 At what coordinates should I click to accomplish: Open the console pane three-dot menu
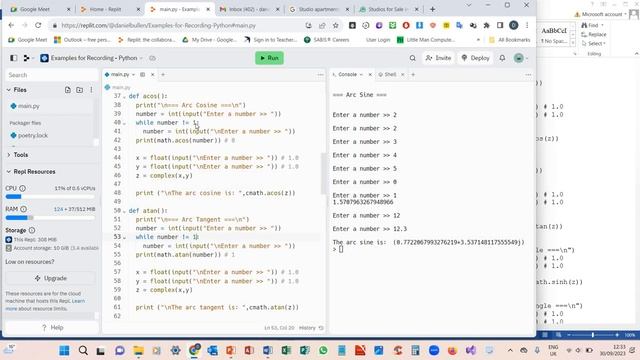click(x=528, y=75)
